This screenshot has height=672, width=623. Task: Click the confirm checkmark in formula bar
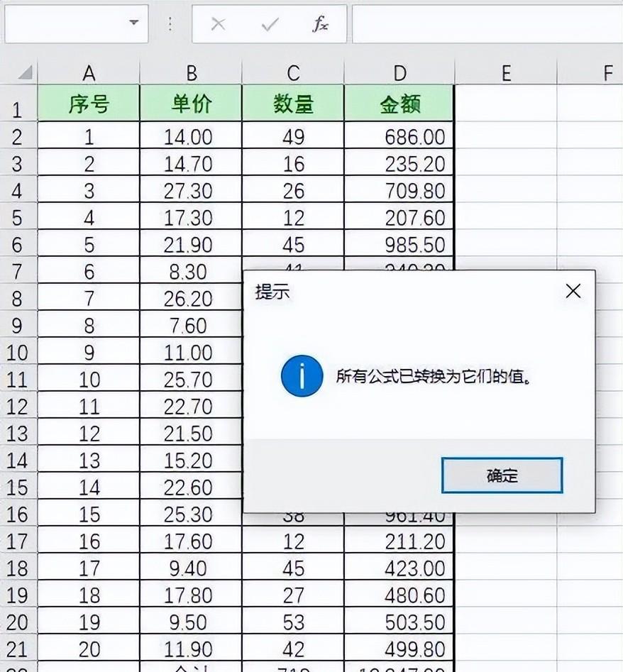point(270,24)
